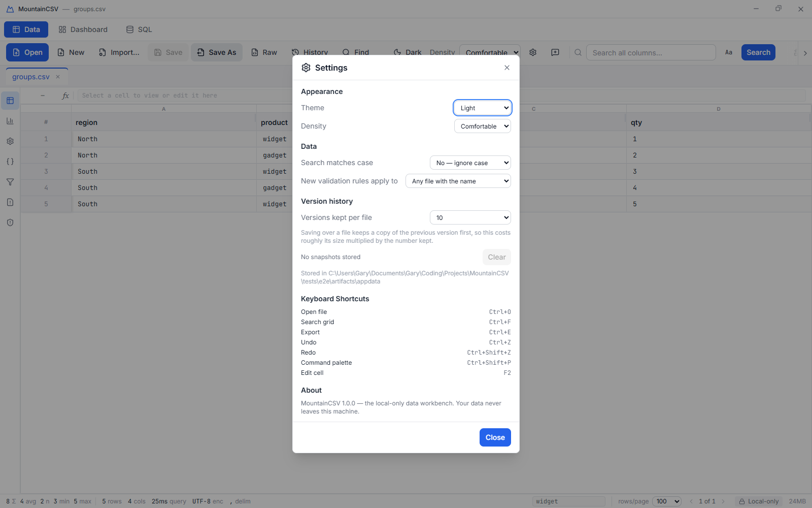Click the qty column header

tap(719, 122)
